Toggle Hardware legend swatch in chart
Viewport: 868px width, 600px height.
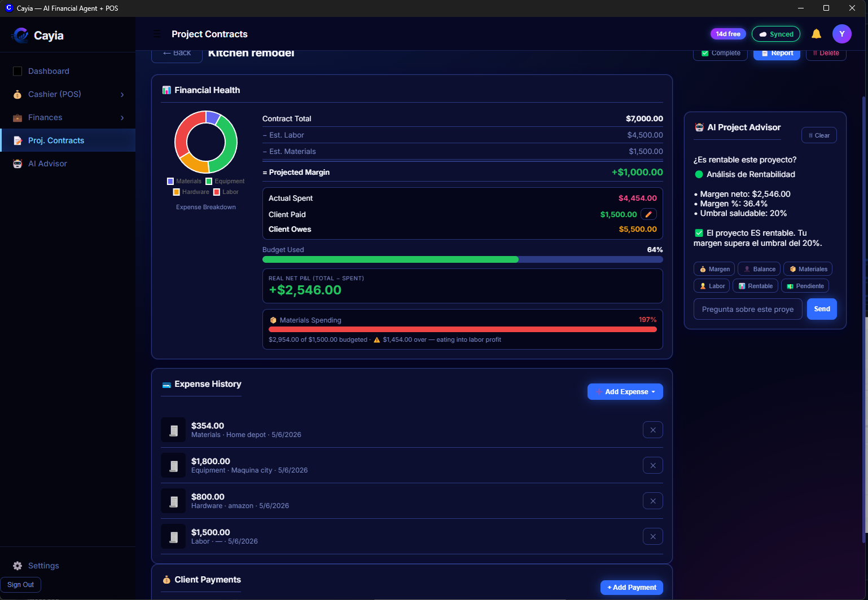177,192
